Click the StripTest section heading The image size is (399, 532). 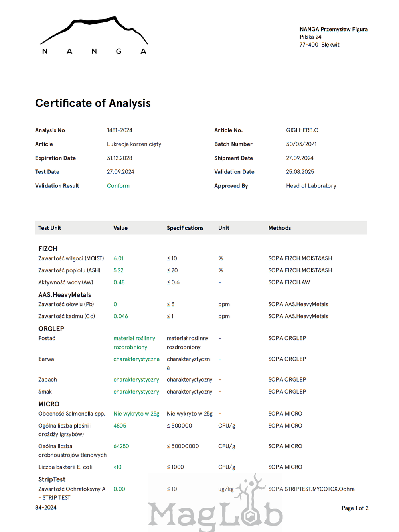pyautogui.click(x=52, y=479)
